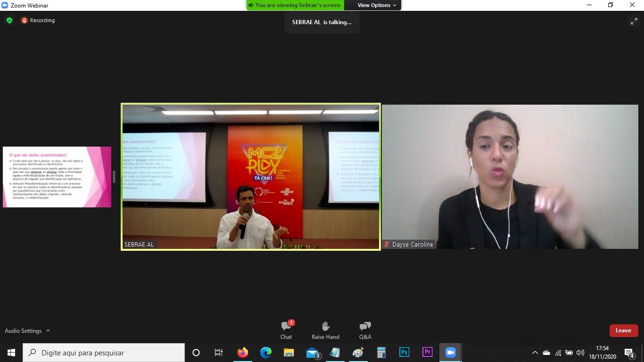Image resolution: width=644 pixels, height=362 pixels.
Task: Show hidden system tray icons
Action: coord(535,353)
